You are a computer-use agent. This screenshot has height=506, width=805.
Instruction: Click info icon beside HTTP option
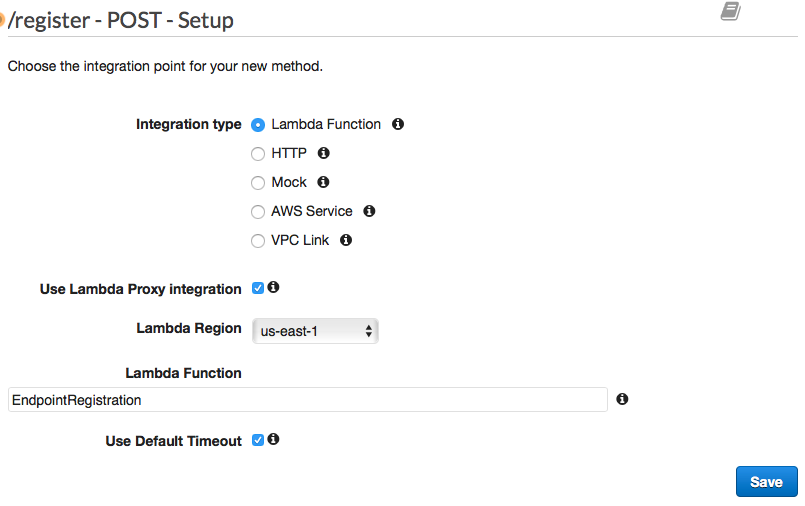point(323,154)
